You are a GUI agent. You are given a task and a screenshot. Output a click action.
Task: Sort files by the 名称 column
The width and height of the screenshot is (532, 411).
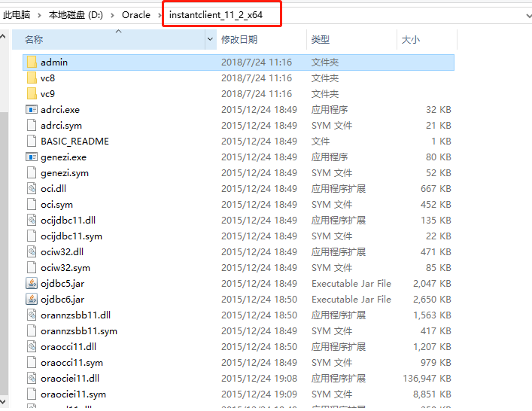click(x=108, y=39)
